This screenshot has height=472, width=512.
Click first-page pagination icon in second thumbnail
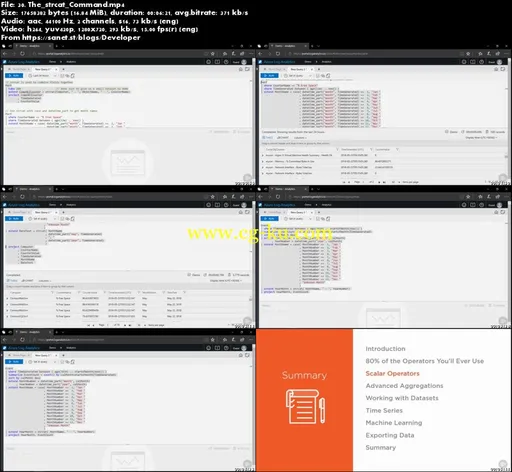(x=344, y=182)
